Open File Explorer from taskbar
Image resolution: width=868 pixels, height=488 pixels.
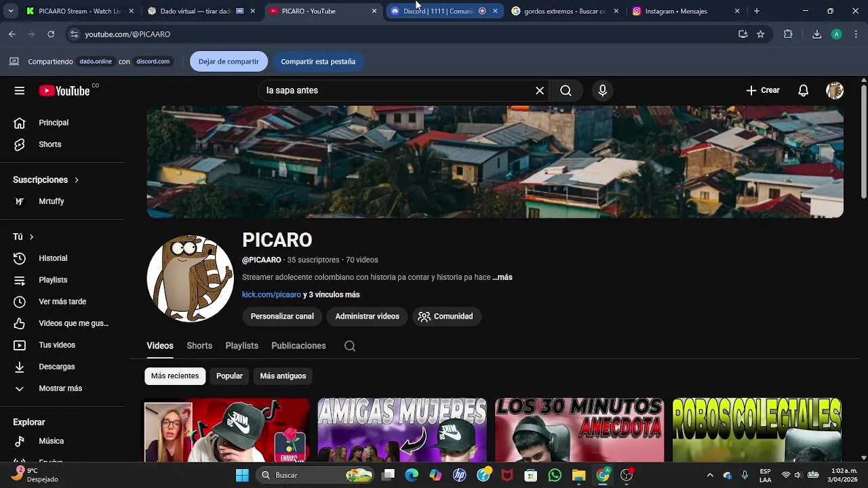578,475
